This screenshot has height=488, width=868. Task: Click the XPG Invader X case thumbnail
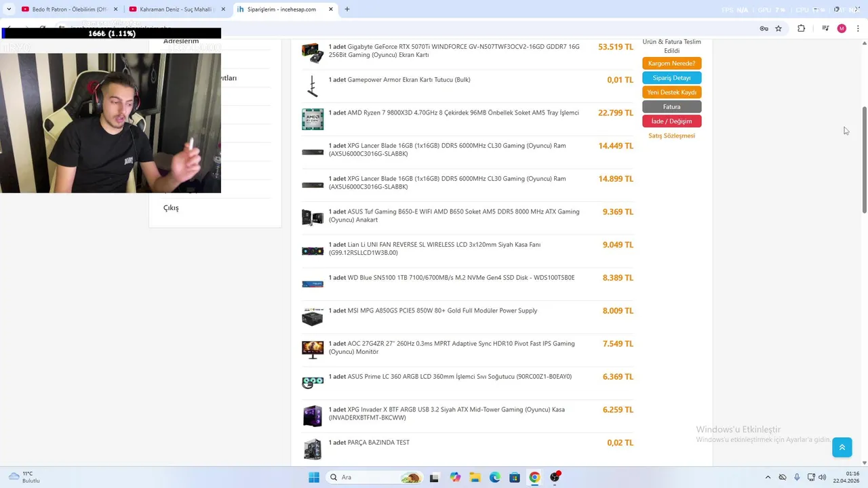coord(313,415)
